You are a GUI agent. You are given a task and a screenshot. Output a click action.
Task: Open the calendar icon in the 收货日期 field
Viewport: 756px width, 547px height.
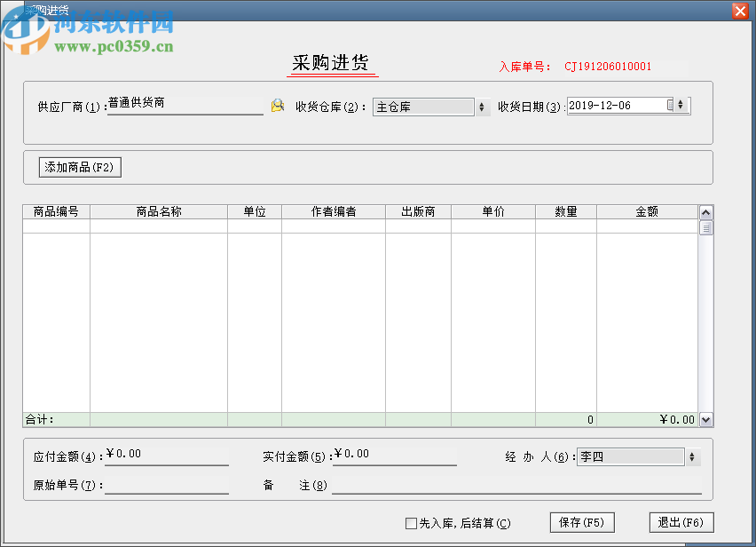pyautogui.click(x=667, y=105)
